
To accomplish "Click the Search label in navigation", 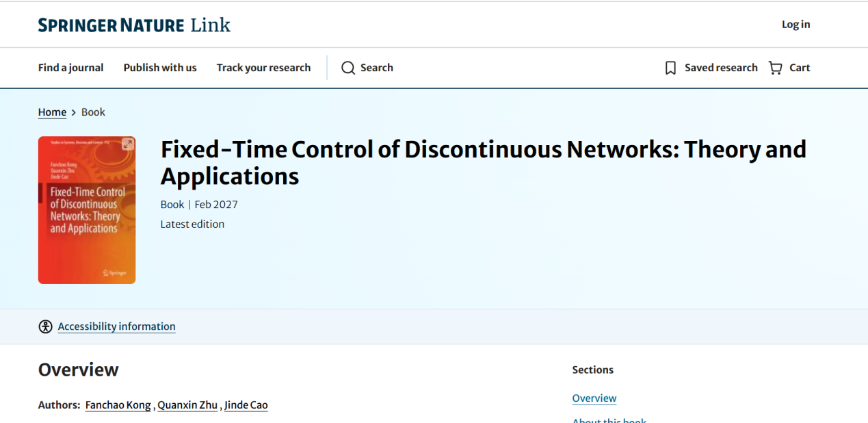I will [377, 68].
